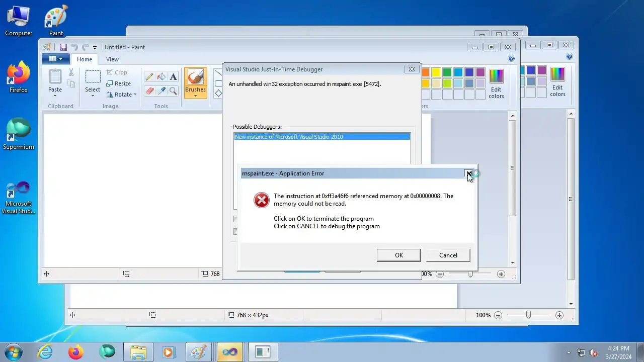Click scroll down arrow in rear Paint window
Image resolution: width=644 pixels, height=362 pixels.
(571, 304)
